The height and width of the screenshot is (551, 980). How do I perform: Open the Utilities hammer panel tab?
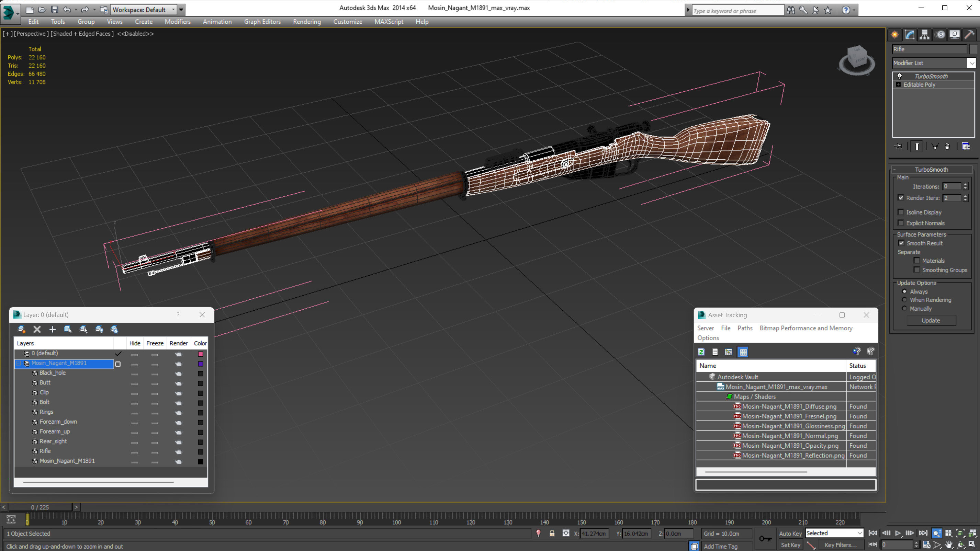[x=969, y=35]
